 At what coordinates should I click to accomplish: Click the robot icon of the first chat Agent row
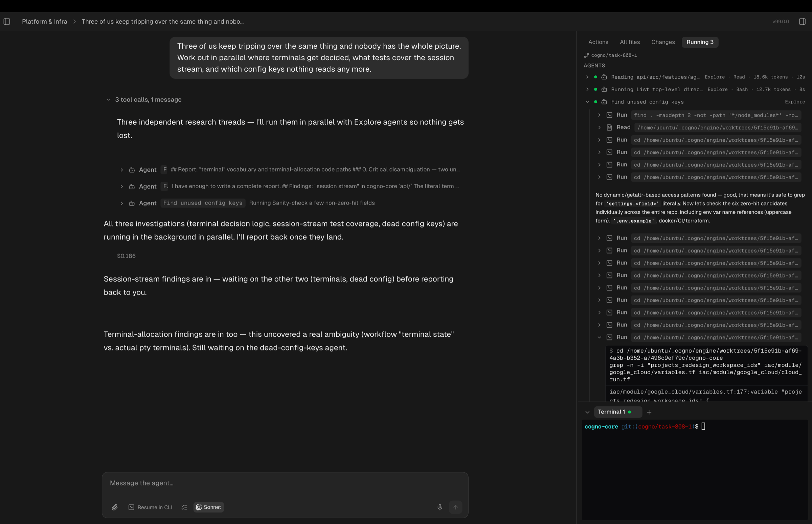point(132,170)
